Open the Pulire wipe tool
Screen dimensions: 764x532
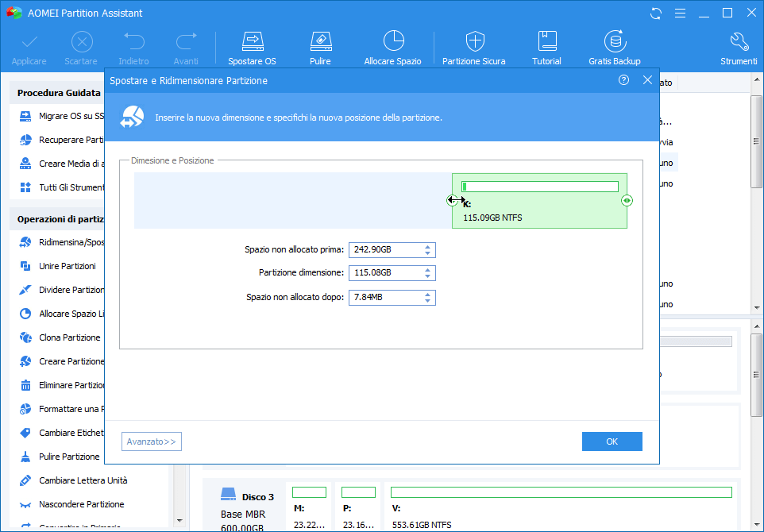click(x=320, y=48)
